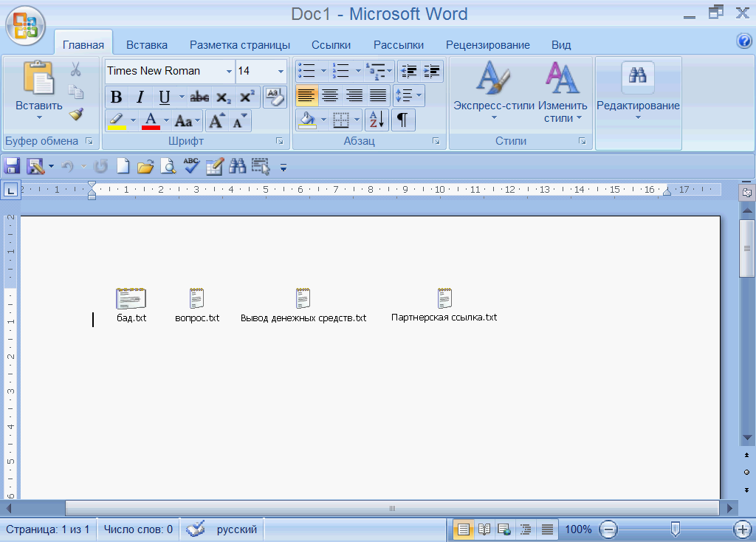Copy selection using the copy icon
Viewport: 756px width, 542px height.
[76, 92]
